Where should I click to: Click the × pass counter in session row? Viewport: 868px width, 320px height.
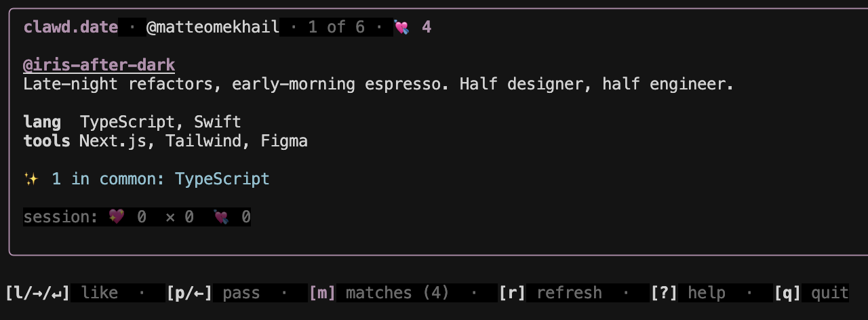179,217
